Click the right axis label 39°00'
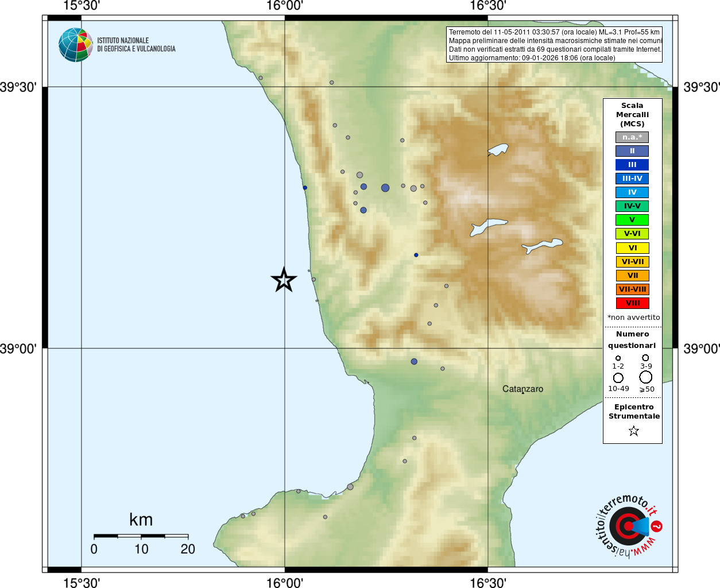This screenshot has height=588, width=720. pyautogui.click(x=702, y=349)
